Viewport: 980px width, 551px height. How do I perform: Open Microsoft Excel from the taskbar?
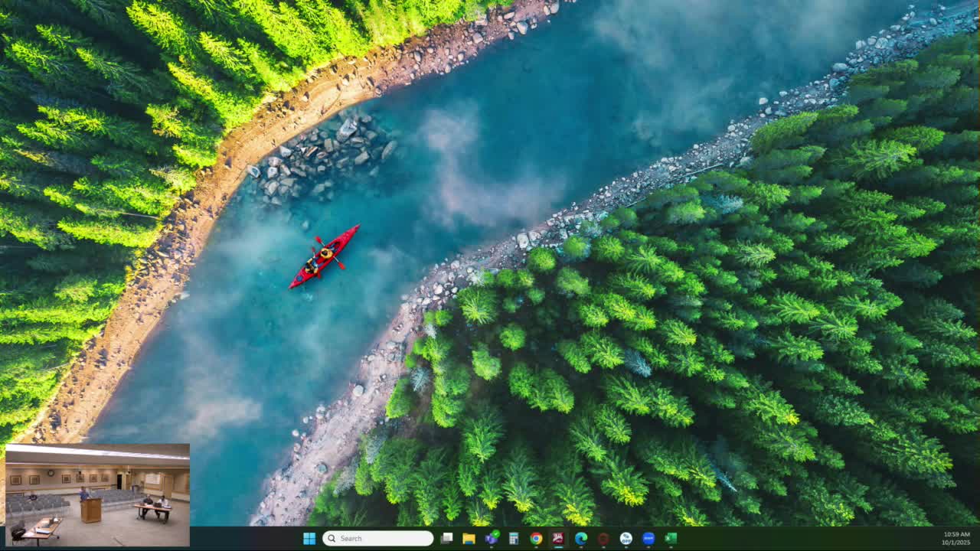coord(671,539)
